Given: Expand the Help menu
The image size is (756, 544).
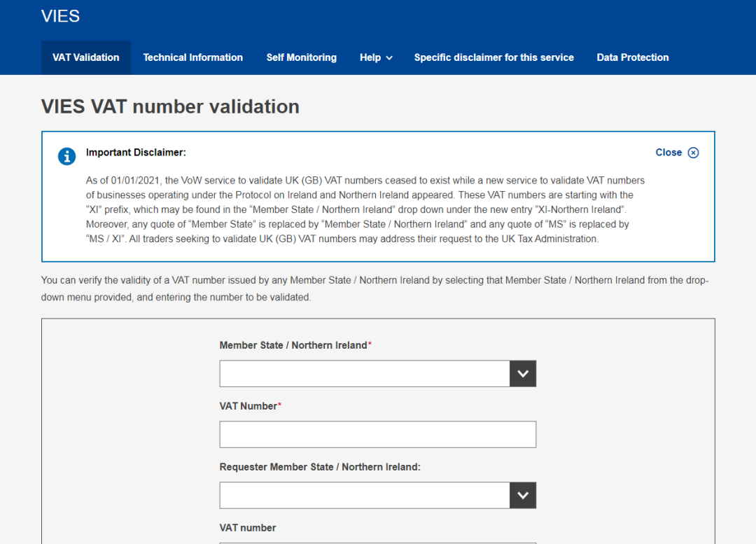Looking at the screenshot, I should click(x=370, y=57).
